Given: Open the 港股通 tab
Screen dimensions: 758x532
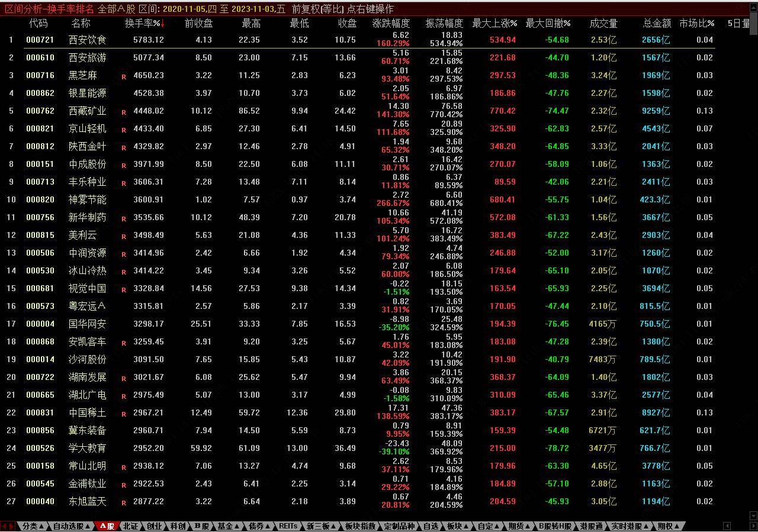Looking at the screenshot, I should pos(592,526).
